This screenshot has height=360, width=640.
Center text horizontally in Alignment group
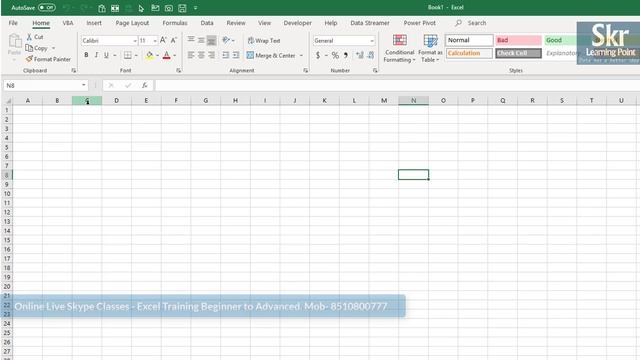pos(201,55)
